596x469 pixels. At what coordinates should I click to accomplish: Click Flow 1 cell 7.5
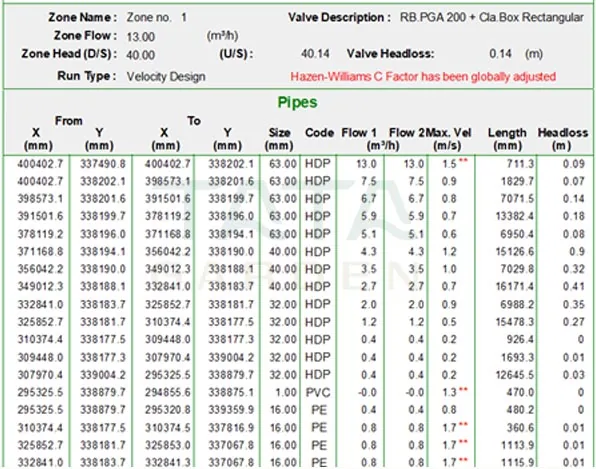[369, 181]
